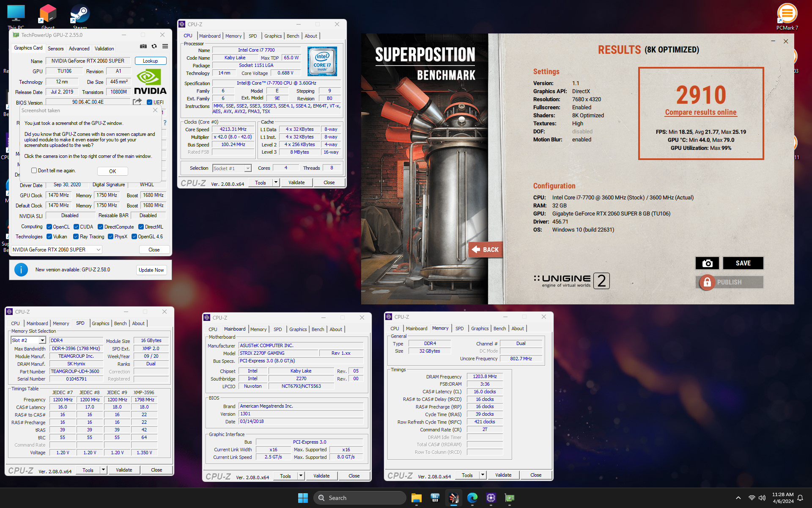Toggle DirectCompute checkbox
The height and width of the screenshot is (508, 812).
click(101, 227)
